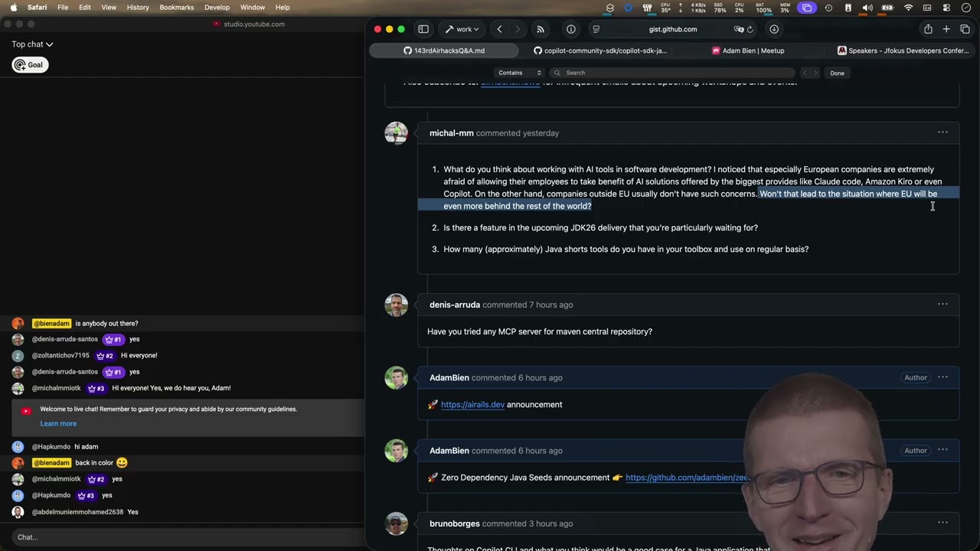Go forward with the Safari forward arrow
Image resolution: width=980 pixels, height=551 pixels.
pos(518,29)
